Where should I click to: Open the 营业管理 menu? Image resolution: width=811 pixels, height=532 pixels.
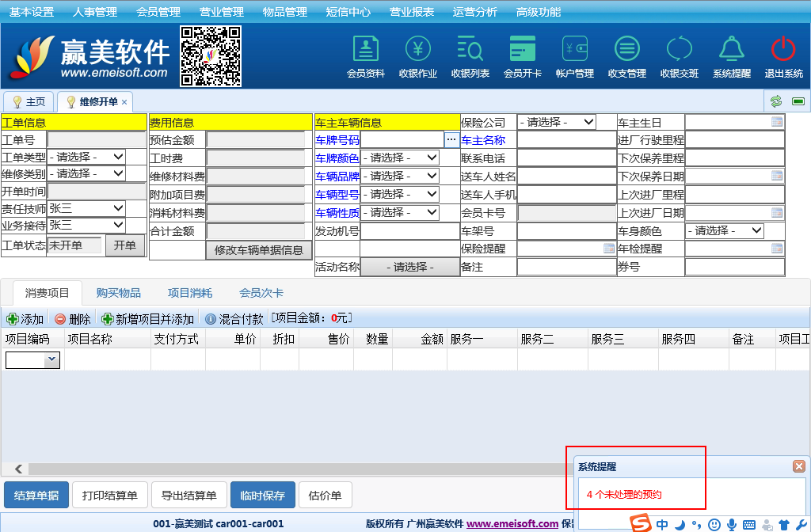(221, 12)
